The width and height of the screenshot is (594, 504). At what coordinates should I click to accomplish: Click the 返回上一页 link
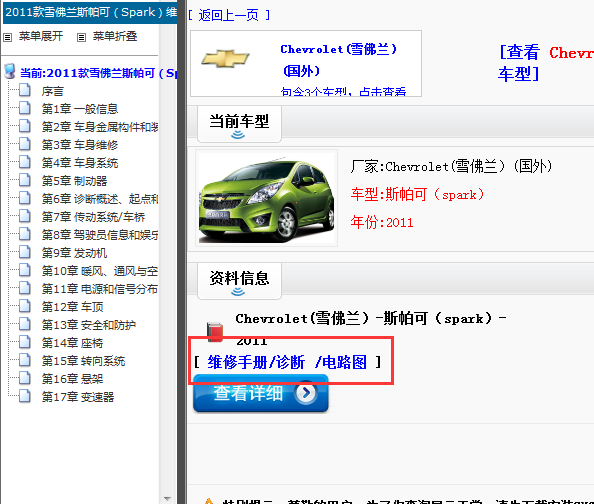[x=229, y=16]
